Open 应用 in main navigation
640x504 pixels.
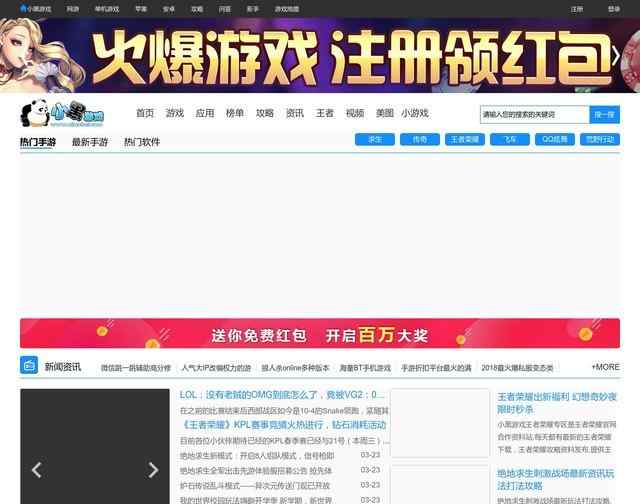pos(205,113)
